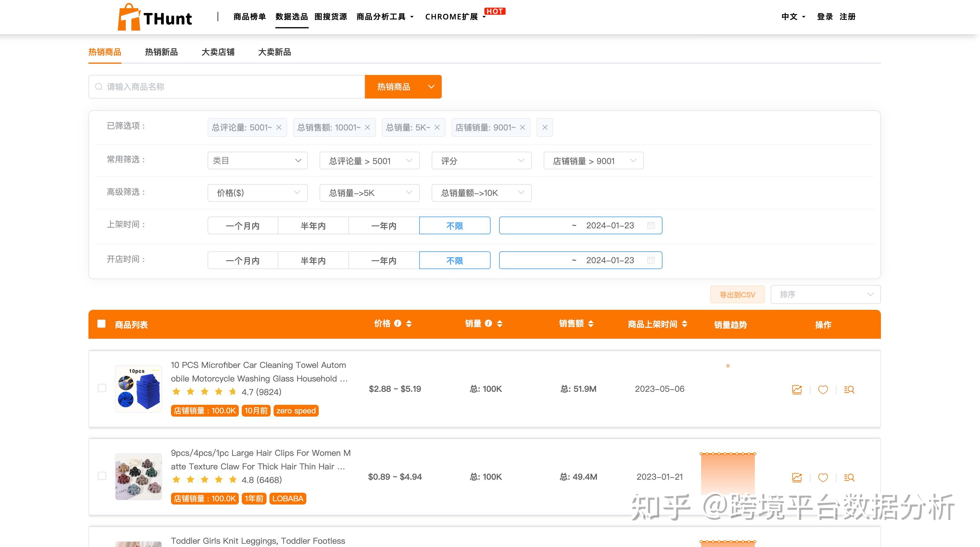The height and width of the screenshot is (547, 980).
Task: Check the microfiber towel product row checkbox
Action: (102, 388)
